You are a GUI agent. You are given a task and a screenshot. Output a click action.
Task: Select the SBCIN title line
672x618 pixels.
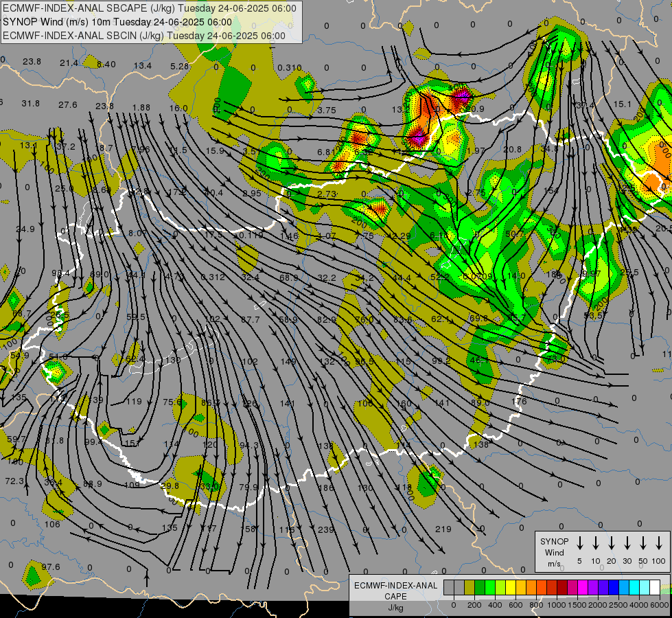click(x=144, y=36)
